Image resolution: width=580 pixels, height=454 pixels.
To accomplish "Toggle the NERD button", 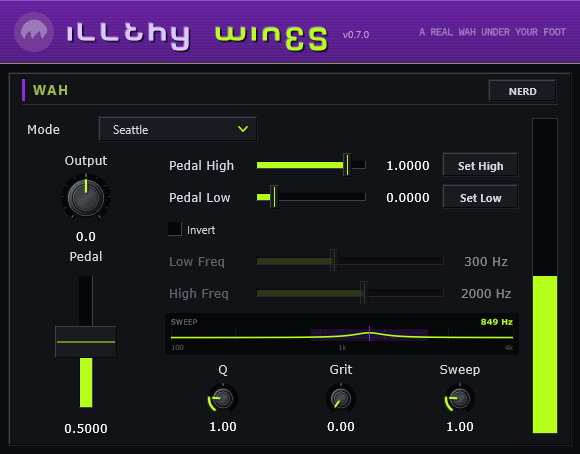I will click(522, 91).
